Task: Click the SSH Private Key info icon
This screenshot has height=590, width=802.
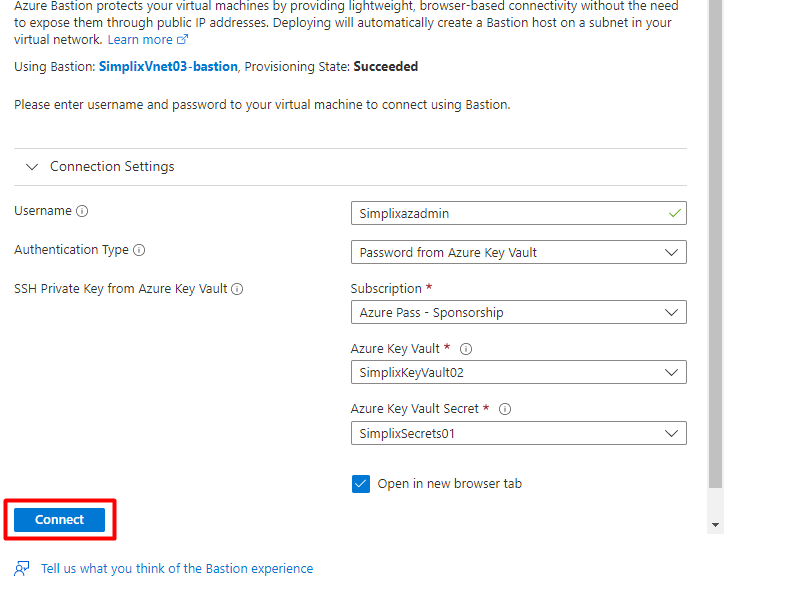Action: (237, 289)
